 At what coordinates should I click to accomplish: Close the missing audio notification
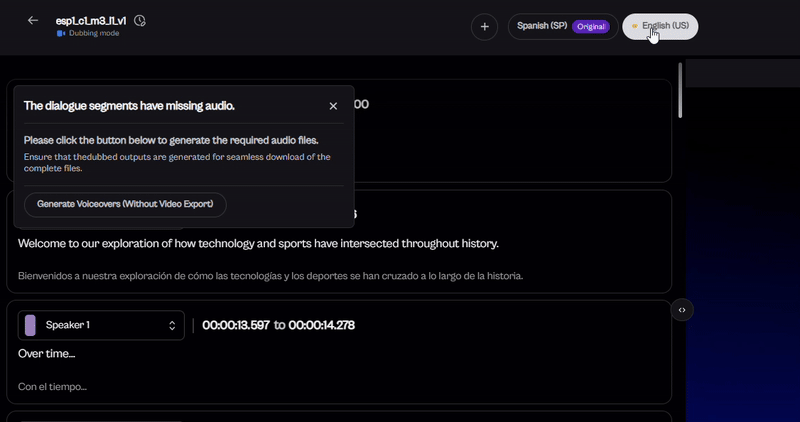point(333,106)
